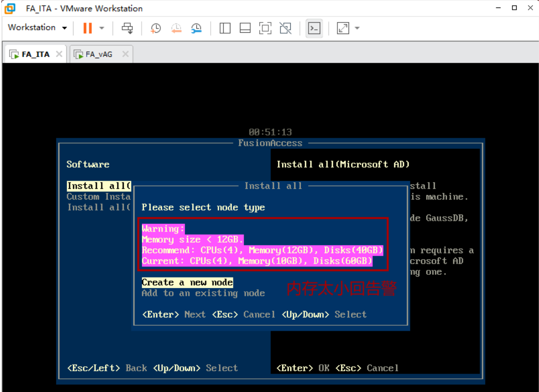Click the 'Software' heading
Screen dimensions: 539x392
pyautogui.click(x=88, y=164)
